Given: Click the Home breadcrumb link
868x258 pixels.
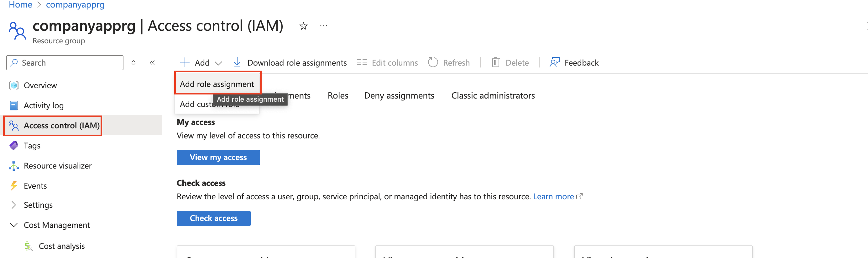Looking at the screenshot, I should 20,5.
